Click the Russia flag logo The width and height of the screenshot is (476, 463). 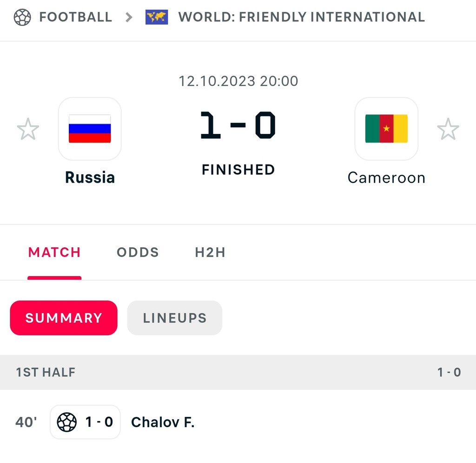pyautogui.click(x=90, y=129)
